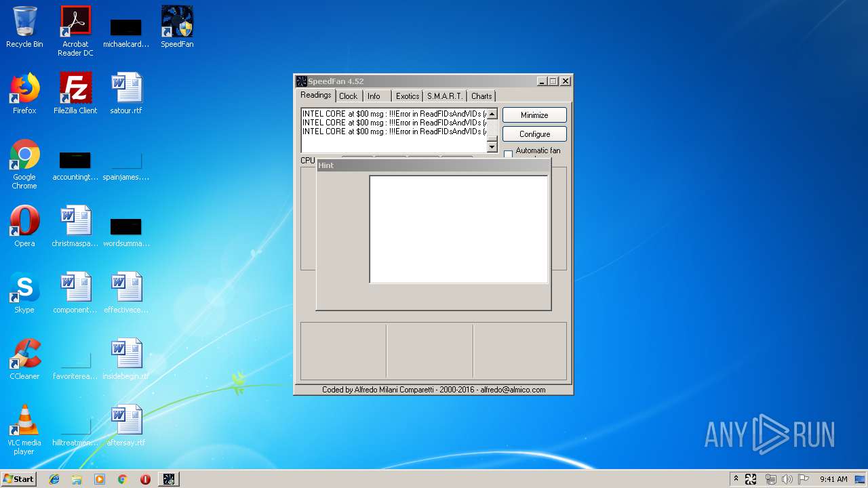Open Internet Explorer from the taskbar
Image resolution: width=868 pixels, height=488 pixels.
click(54, 479)
